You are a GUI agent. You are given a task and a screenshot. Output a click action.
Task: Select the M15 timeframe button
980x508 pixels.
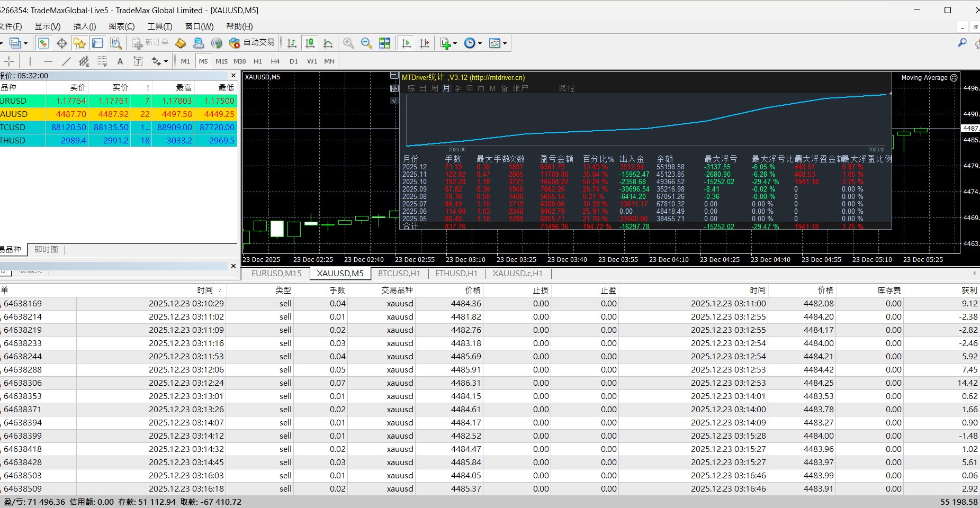[221, 61]
